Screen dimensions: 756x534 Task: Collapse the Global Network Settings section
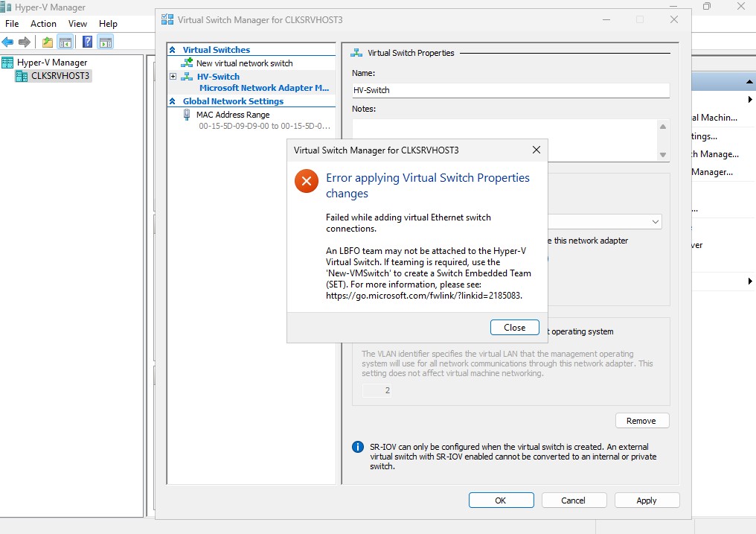click(x=173, y=101)
